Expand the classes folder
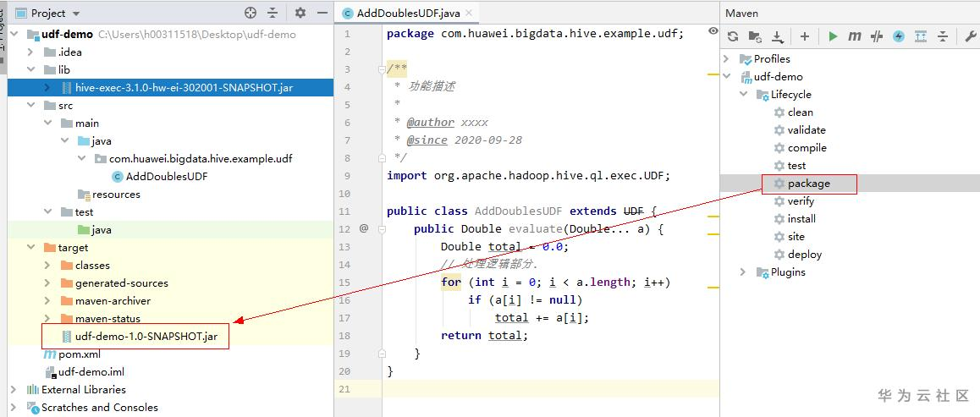 47,266
